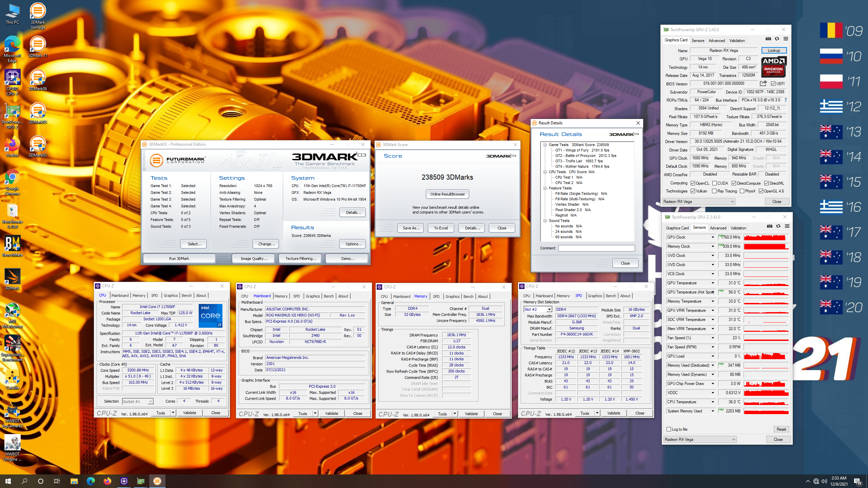Screen dimensions: 868x488
Task: Open the Superposition Benchmark desktop icon
Action: click(x=13, y=348)
